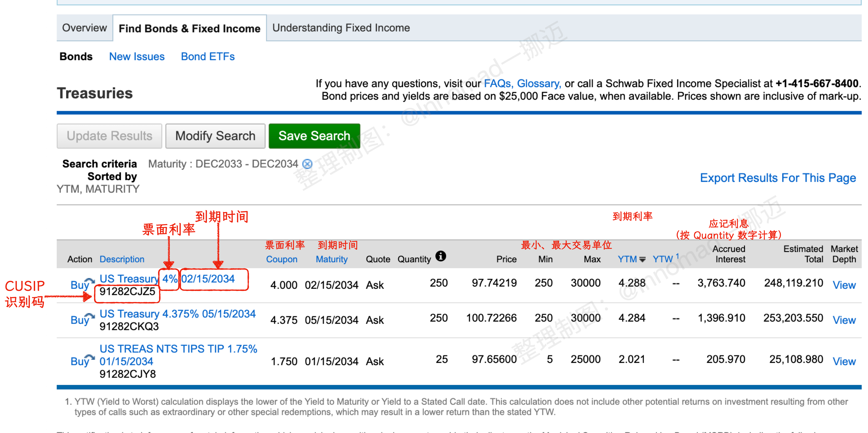Image resolution: width=868 pixels, height=433 pixels.
Task: Open the Understanding Fixed Income tab
Action: click(x=341, y=28)
